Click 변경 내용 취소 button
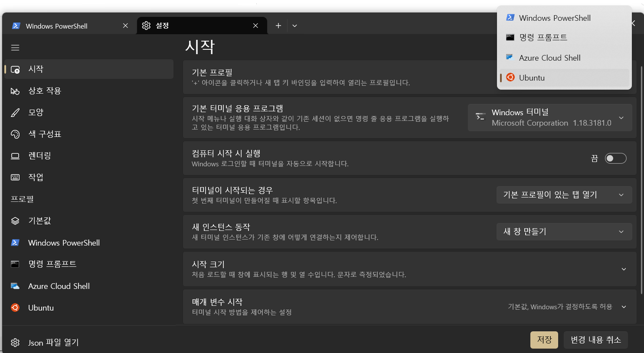The width and height of the screenshot is (644, 353). [596, 340]
